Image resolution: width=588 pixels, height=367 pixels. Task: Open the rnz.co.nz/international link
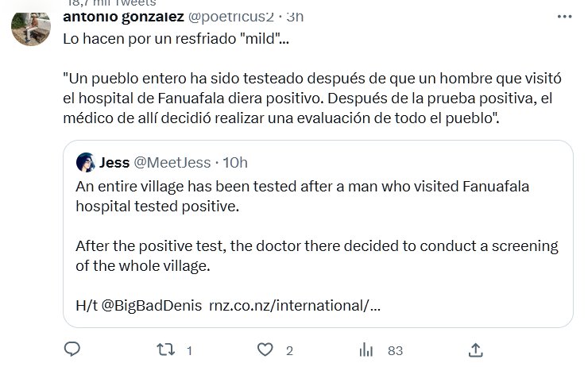(x=294, y=305)
